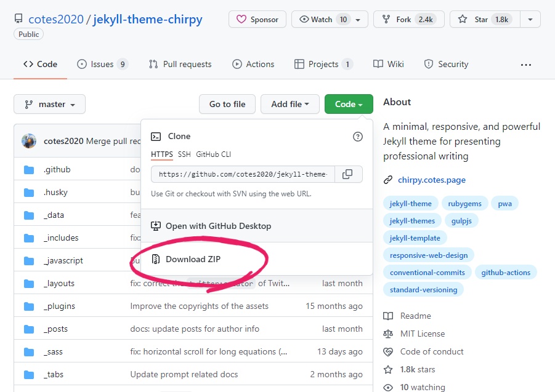Open the _posts folder
The height and width of the screenshot is (392, 555).
[55, 329]
